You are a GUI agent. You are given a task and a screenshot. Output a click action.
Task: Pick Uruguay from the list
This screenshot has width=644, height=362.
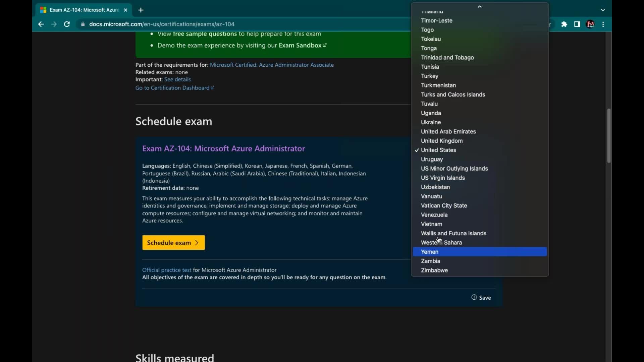(480, 159)
